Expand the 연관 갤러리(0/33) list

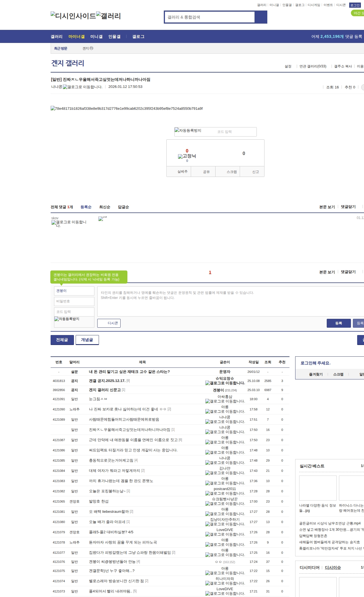pos(313,66)
